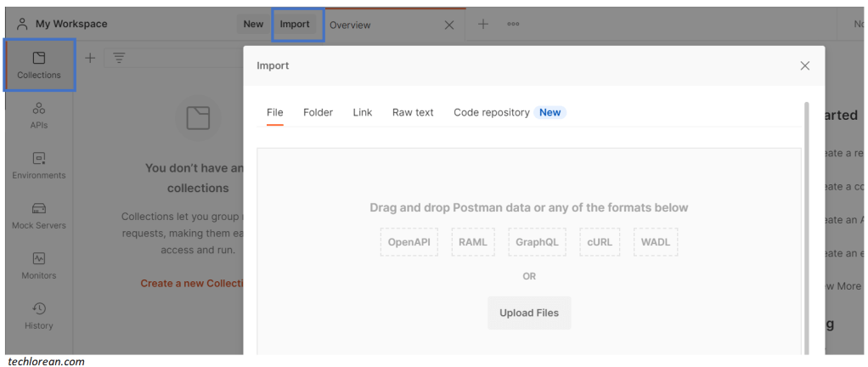Go to Environments in sidebar

tap(39, 166)
